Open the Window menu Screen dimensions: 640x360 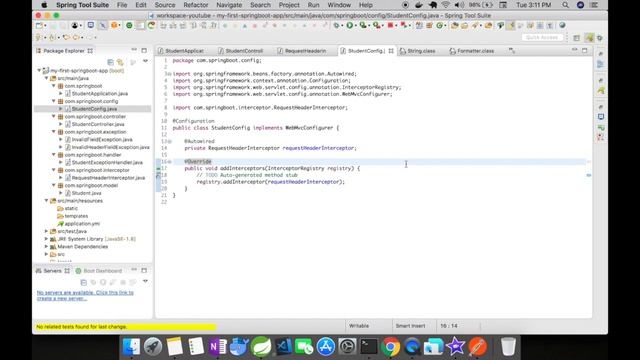339,5
